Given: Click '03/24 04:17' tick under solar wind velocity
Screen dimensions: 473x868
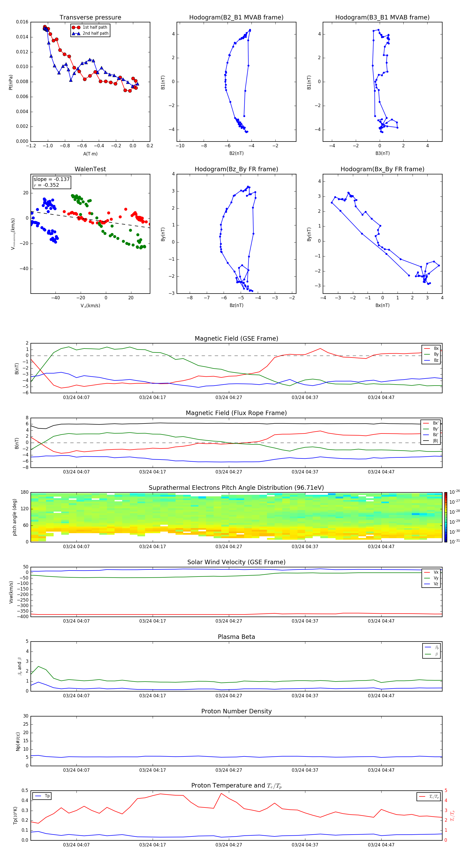Looking at the screenshot, I should (x=152, y=621).
